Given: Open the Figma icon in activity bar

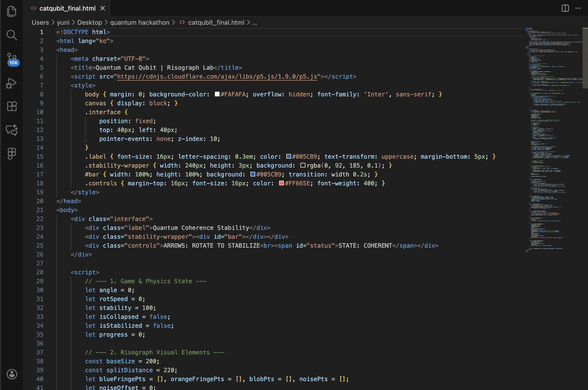Looking at the screenshot, I should 11,153.
